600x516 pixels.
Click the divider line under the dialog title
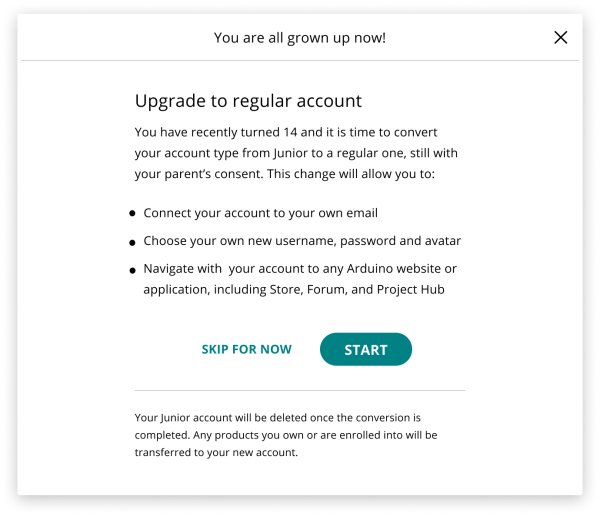pos(300,60)
